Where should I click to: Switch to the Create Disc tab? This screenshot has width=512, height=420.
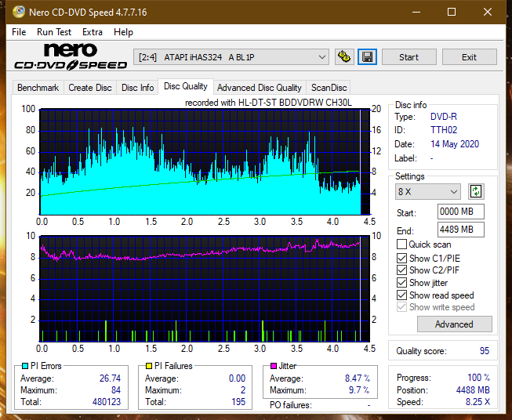pos(90,88)
